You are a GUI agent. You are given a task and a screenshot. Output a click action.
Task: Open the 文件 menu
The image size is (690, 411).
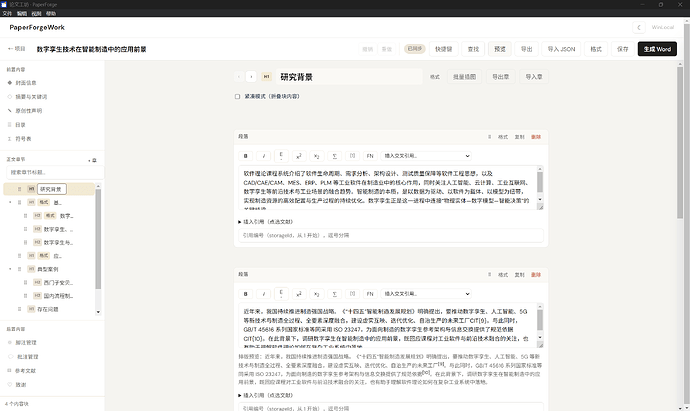pyautogui.click(x=7, y=14)
